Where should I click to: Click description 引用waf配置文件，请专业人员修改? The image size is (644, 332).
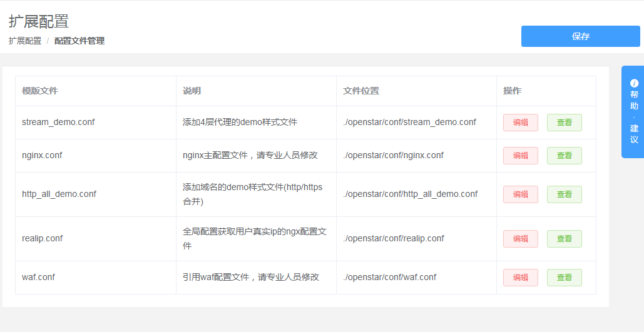[x=251, y=278]
